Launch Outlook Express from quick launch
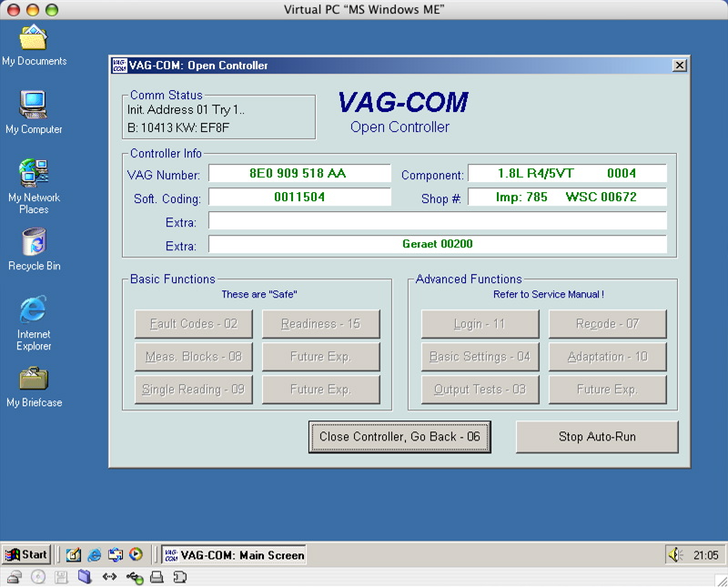 tap(116, 554)
